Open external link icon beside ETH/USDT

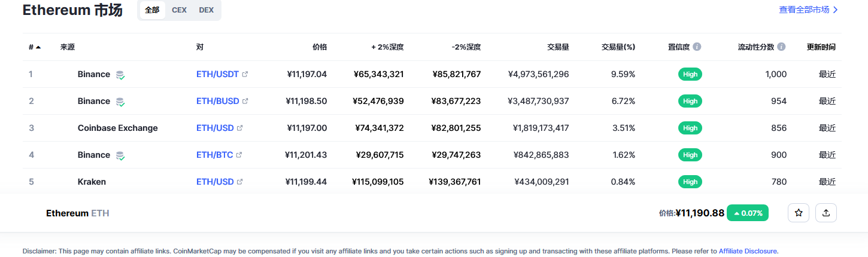(245, 74)
